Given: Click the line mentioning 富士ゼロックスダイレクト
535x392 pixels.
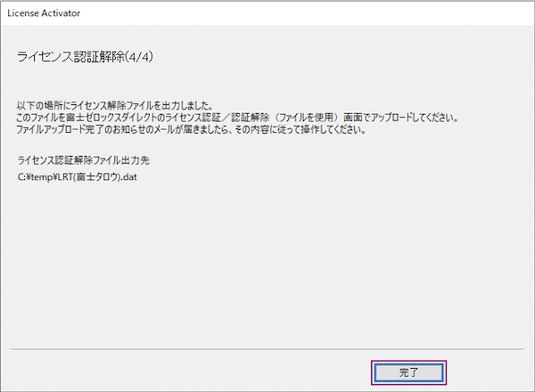Looking at the screenshot, I should (x=237, y=118).
